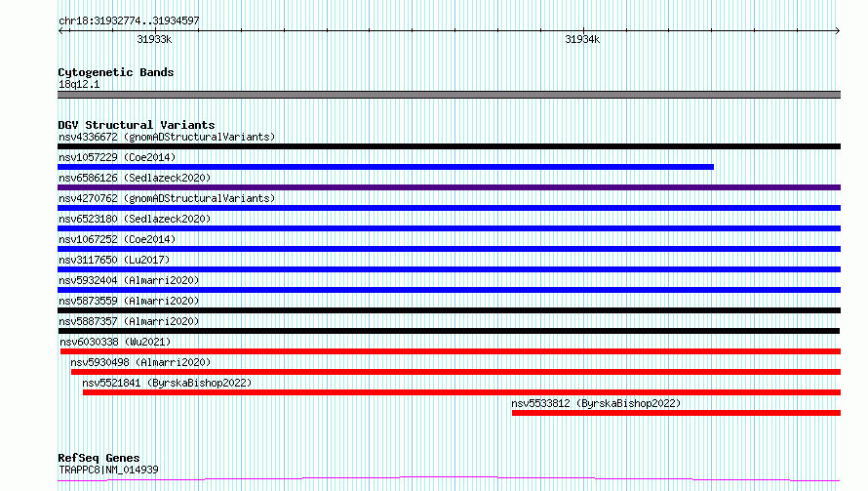Viewport: 868px width, 491px height.
Task: Click the 18q12.1 band label
Action: [79, 84]
